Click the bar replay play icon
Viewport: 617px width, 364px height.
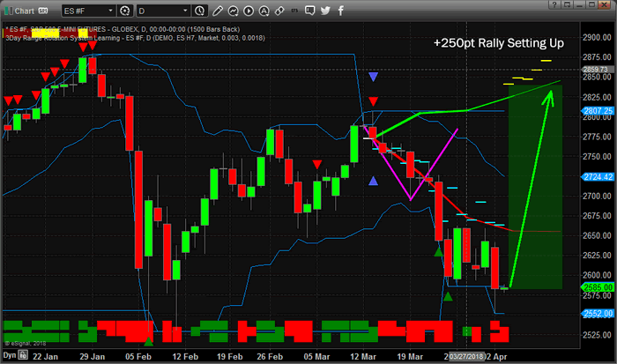(249, 11)
